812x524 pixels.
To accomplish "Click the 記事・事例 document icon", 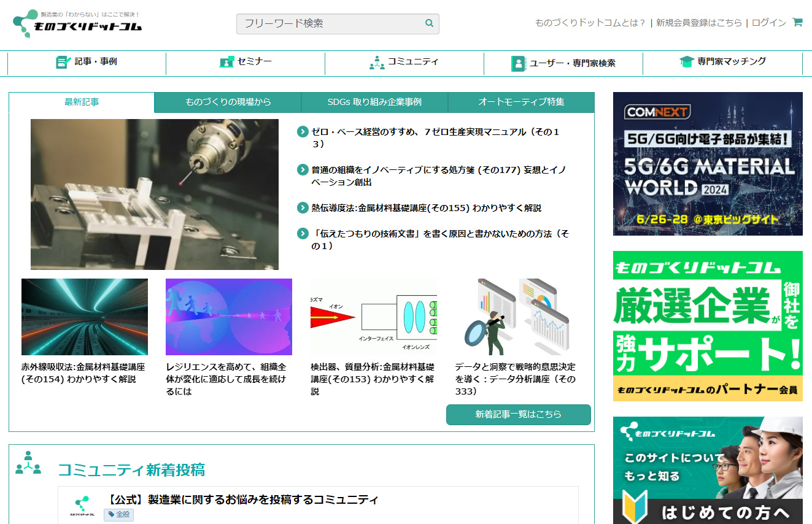I will pyautogui.click(x=63, y=62).
